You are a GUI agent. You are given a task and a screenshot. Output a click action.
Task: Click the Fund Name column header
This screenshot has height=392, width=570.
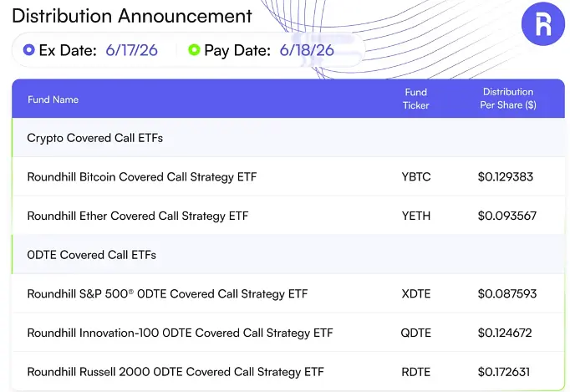pos(53,99)
